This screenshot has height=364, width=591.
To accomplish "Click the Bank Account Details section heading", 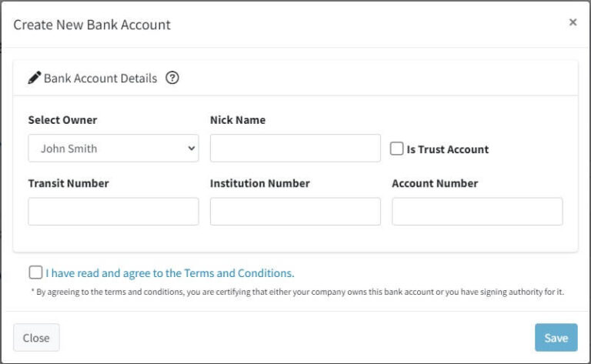I will [x=100, y=78].
